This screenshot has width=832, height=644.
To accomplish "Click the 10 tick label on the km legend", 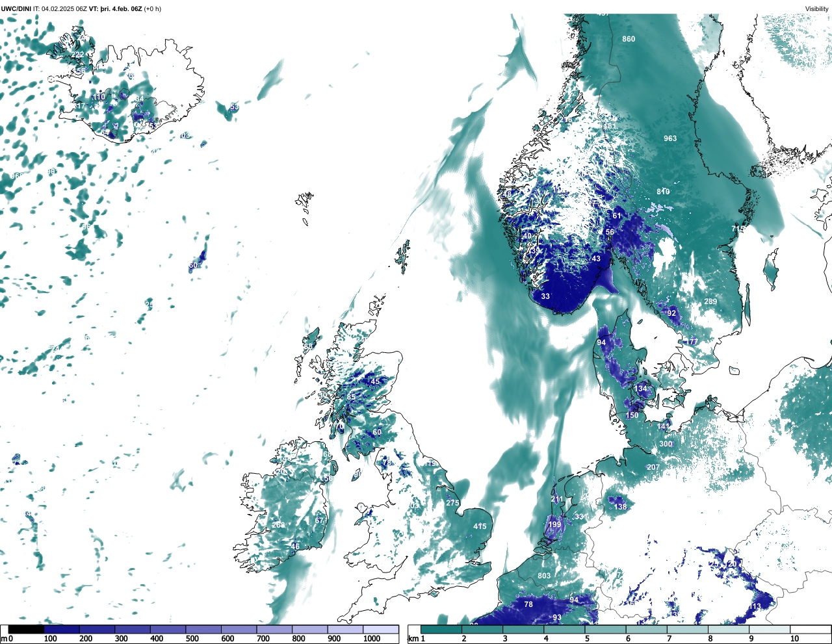I will [794, 639].
